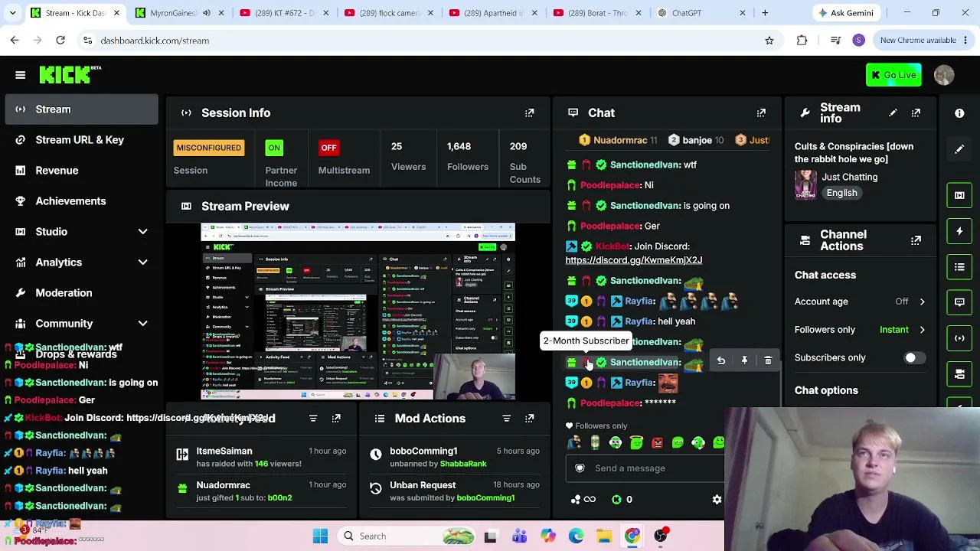
Task: Open File Explorer from taskbar
Action: click(x=604, y=536)
